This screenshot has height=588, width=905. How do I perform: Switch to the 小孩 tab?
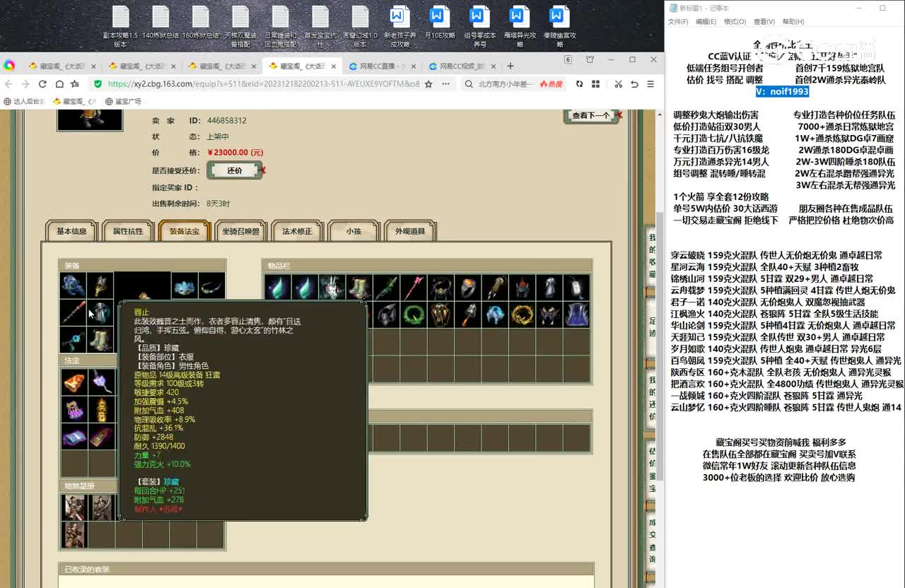(x=354, y=231)
